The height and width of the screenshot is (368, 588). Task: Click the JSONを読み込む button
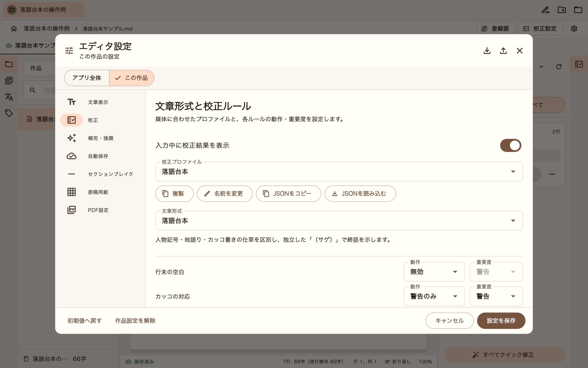(360, 193)
